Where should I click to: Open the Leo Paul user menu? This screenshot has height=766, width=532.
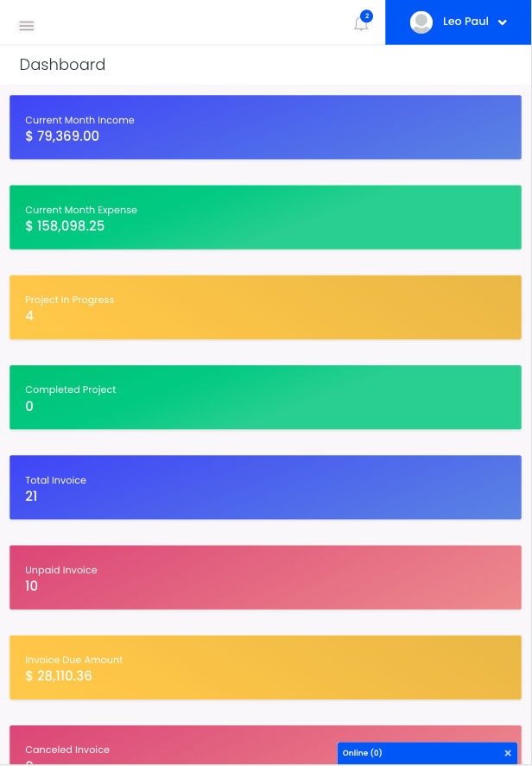[458, 22]
